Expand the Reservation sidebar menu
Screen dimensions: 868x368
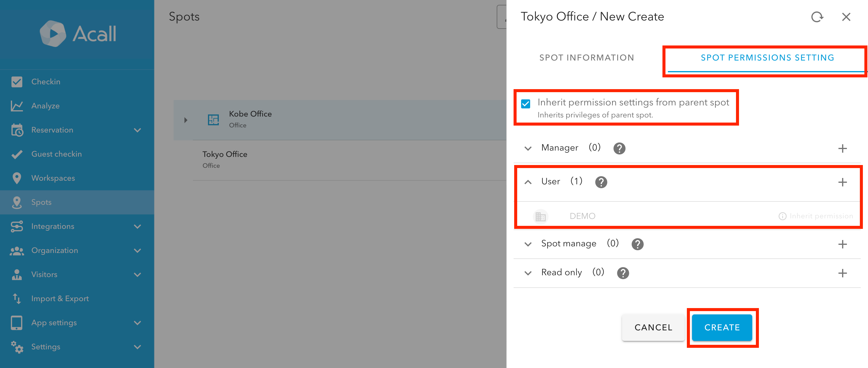[137, 130]
